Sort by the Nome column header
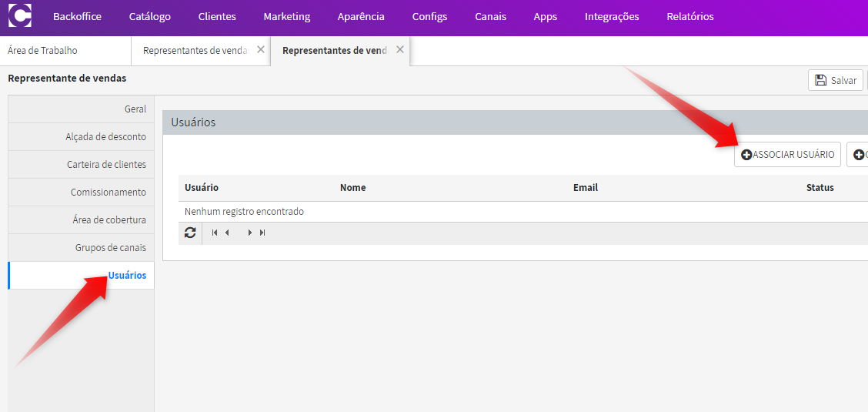This screenshot has width=868, height=412. tap(352, 188)
